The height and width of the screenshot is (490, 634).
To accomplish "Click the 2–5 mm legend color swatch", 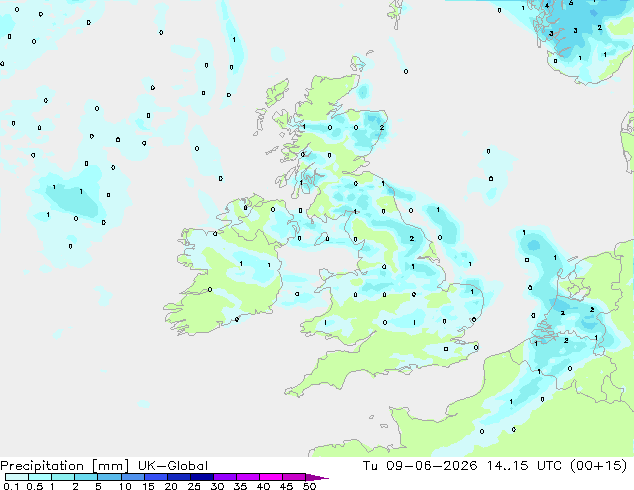I will click(86, 477).
